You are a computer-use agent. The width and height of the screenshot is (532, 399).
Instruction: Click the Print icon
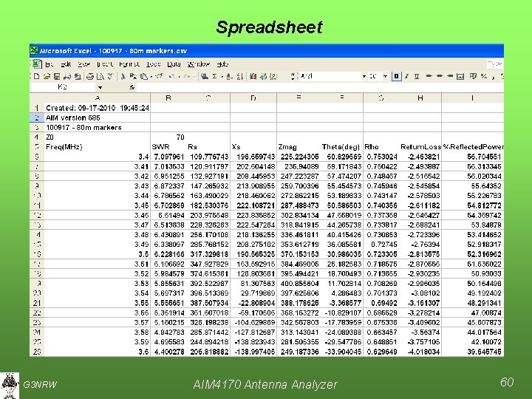89,77
